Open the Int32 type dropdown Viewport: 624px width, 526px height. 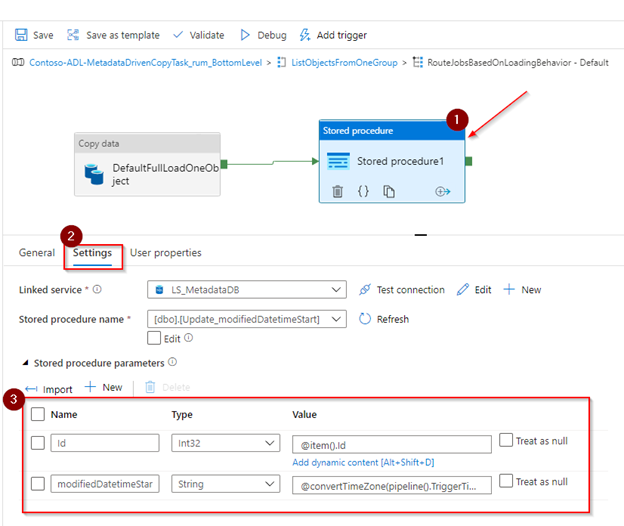[226, 443]
